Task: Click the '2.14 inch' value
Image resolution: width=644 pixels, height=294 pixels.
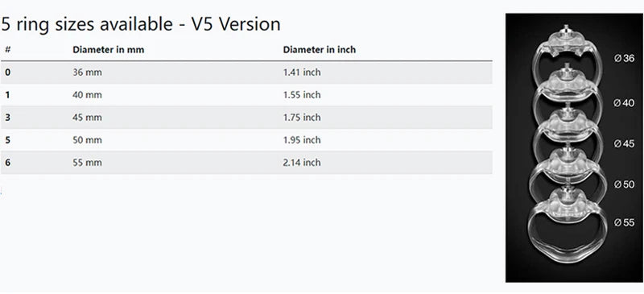Action: point(302,163)
